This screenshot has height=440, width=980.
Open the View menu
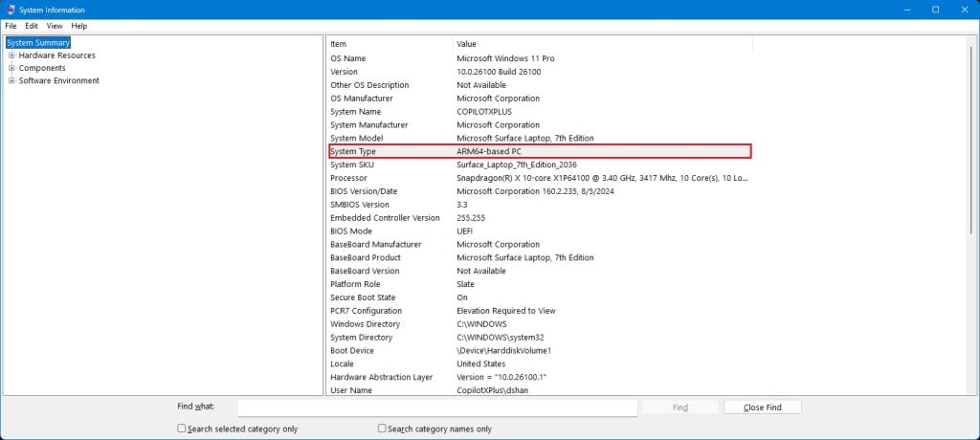point(55,26)
